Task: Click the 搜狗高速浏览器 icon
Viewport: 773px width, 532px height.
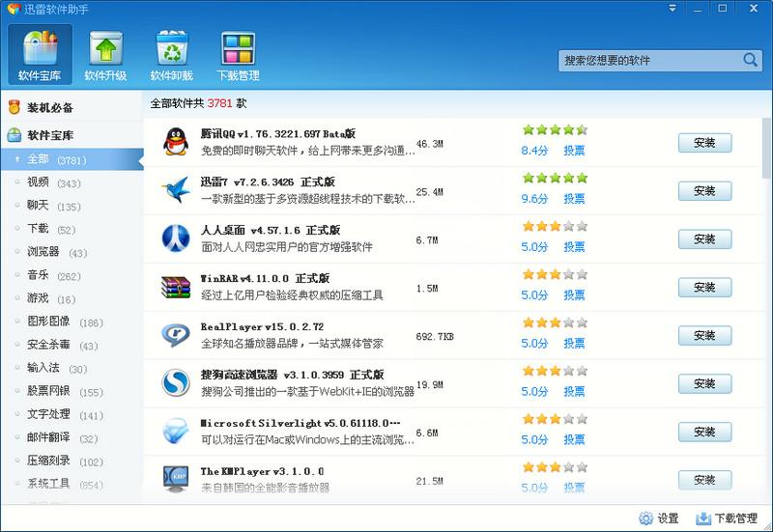Action: tap(176, 382)
